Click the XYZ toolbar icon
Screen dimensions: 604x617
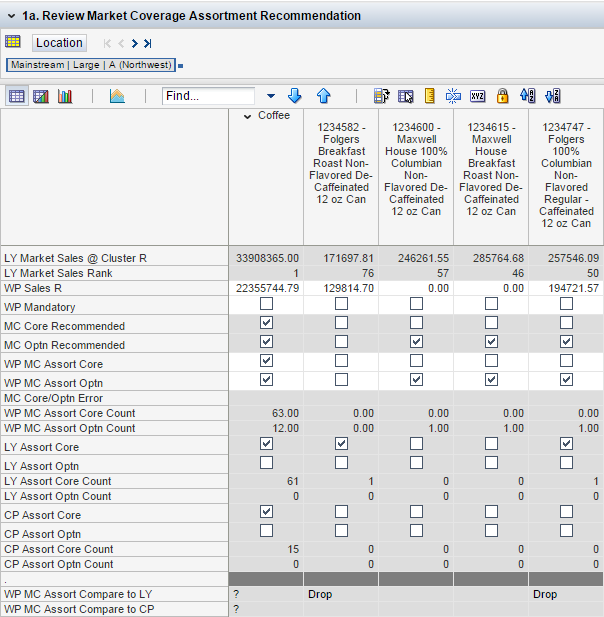477,96
